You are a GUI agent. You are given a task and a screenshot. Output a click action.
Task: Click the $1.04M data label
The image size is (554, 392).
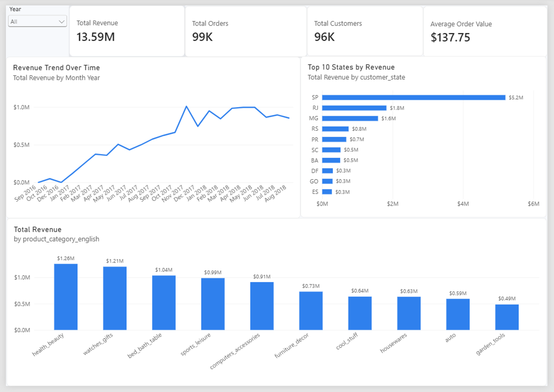(164, 270)
